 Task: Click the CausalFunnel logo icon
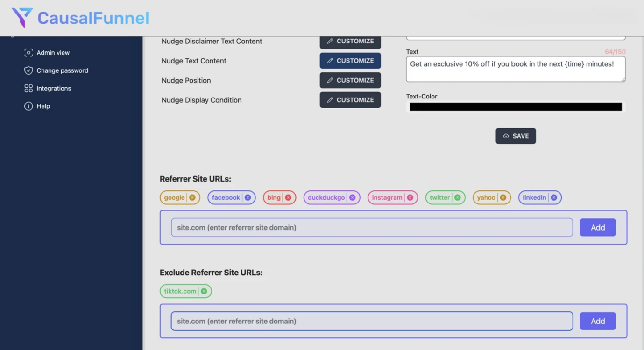tap(22, 18)
